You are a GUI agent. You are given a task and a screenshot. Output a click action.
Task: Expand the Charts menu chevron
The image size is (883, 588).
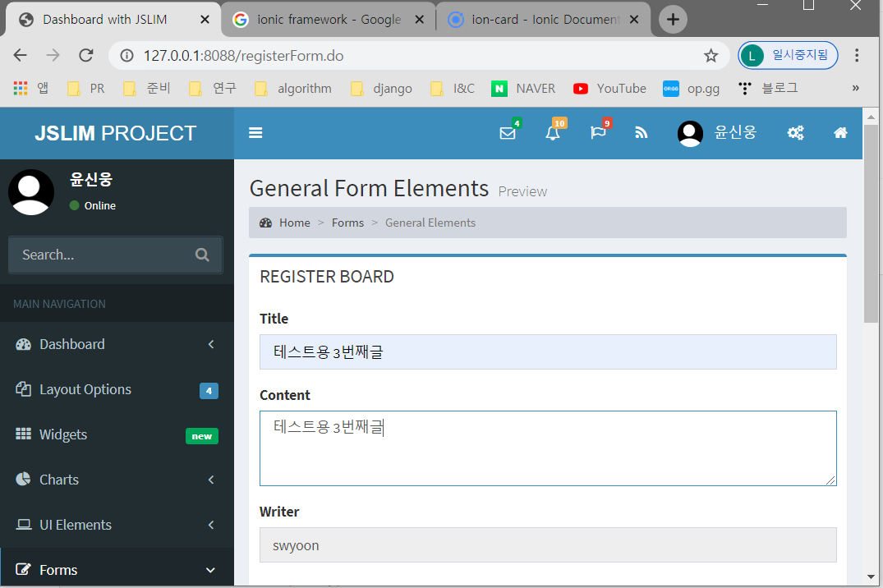coord(211,480)
